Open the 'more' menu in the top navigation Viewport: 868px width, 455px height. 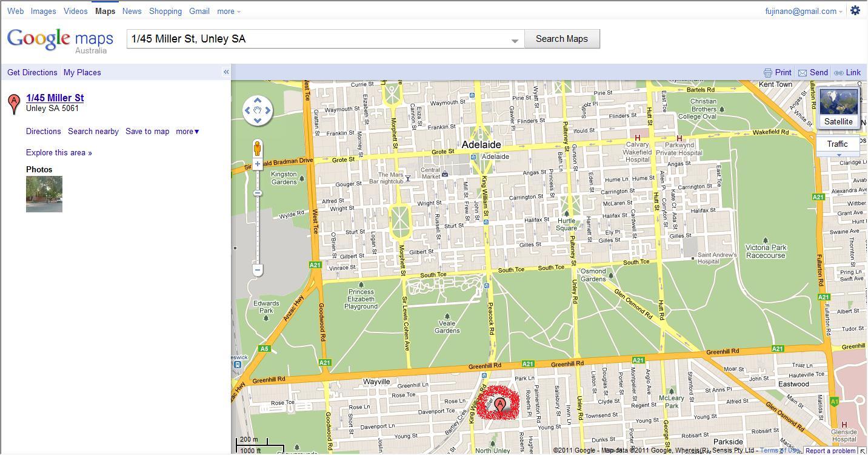[x=229, y=11]
